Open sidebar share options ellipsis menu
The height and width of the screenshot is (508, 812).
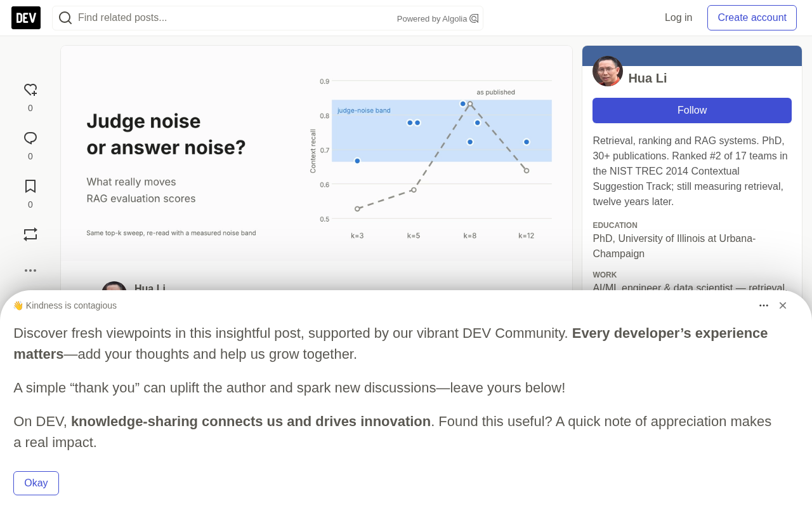[x=30, y=271]
